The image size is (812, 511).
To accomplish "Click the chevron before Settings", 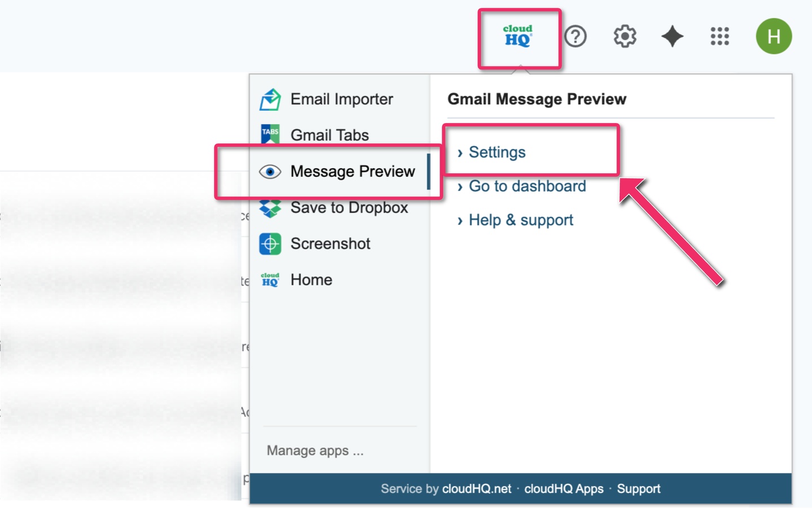I will click(460, 153).
